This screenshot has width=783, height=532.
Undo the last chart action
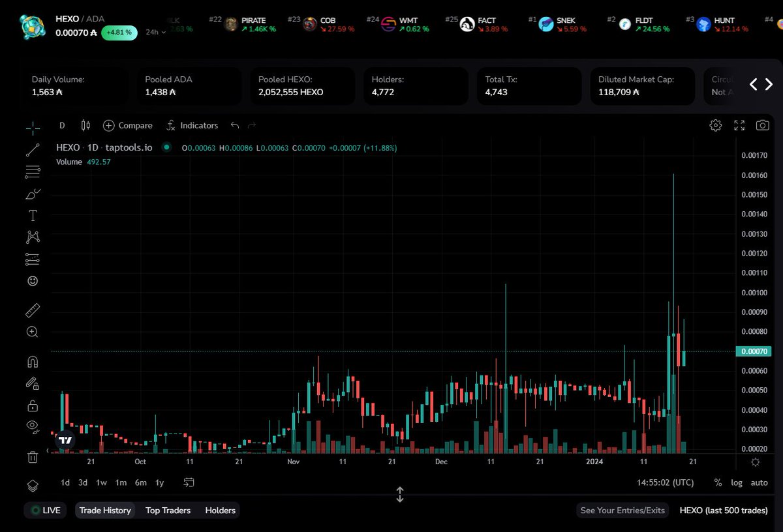[x=235, y=125]
